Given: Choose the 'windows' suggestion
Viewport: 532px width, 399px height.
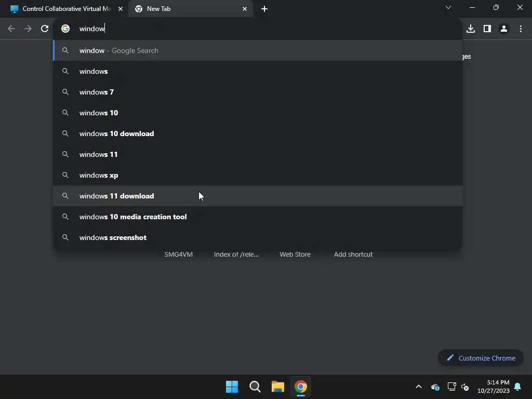Looking at the screenshot, I should coord(258,71).
